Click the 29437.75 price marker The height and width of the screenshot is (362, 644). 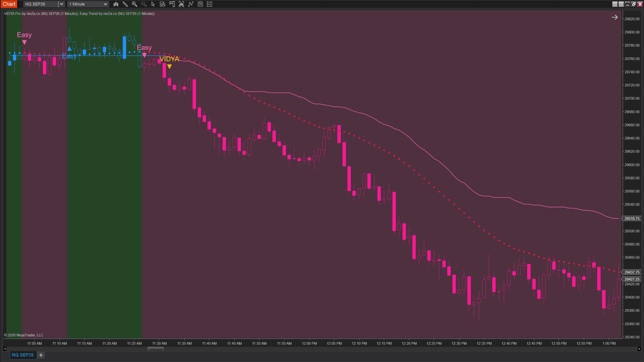coord(632,272)
